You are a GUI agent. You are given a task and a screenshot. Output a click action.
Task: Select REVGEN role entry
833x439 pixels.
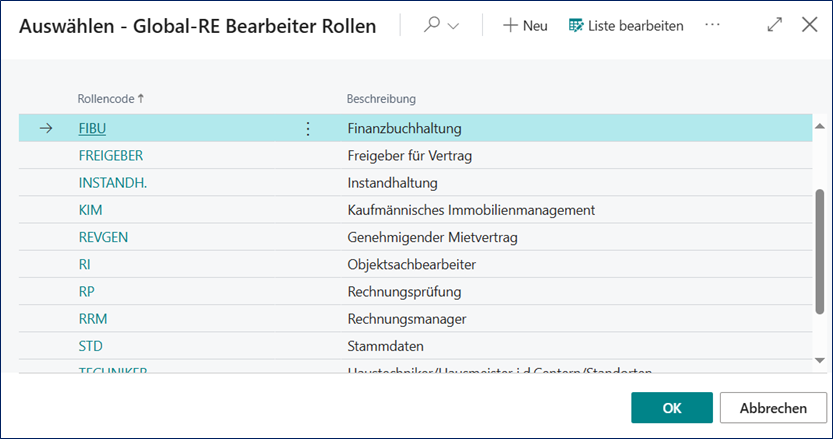click(x=103, y=237)
